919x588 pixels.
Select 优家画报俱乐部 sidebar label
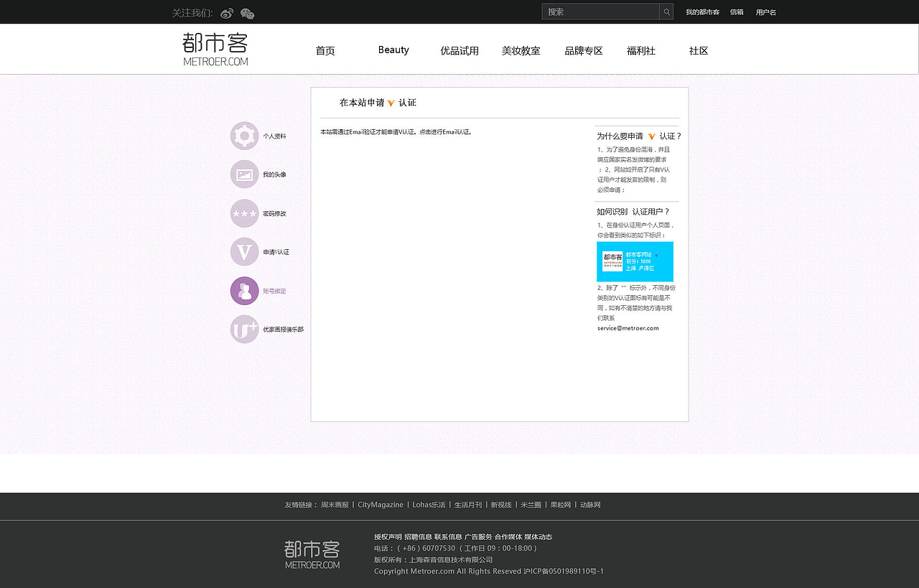pos(283,330)
